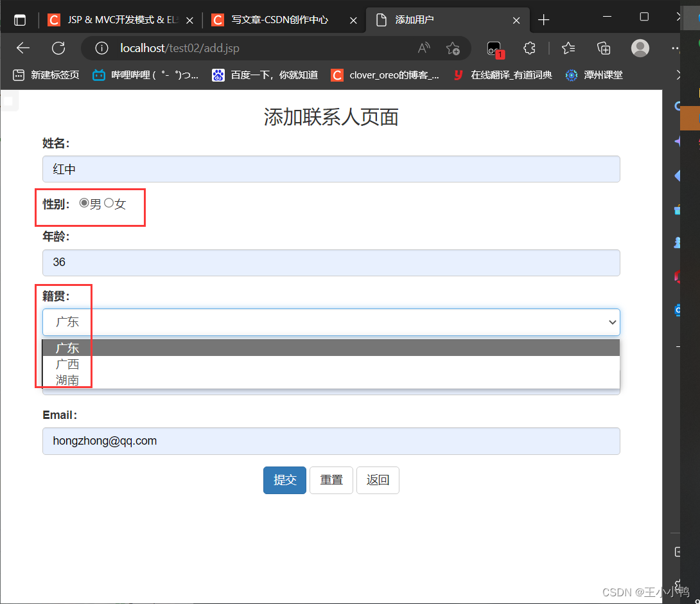
Task: Open the 哔哩哔哩 bookmark
Action: [145, 75]
